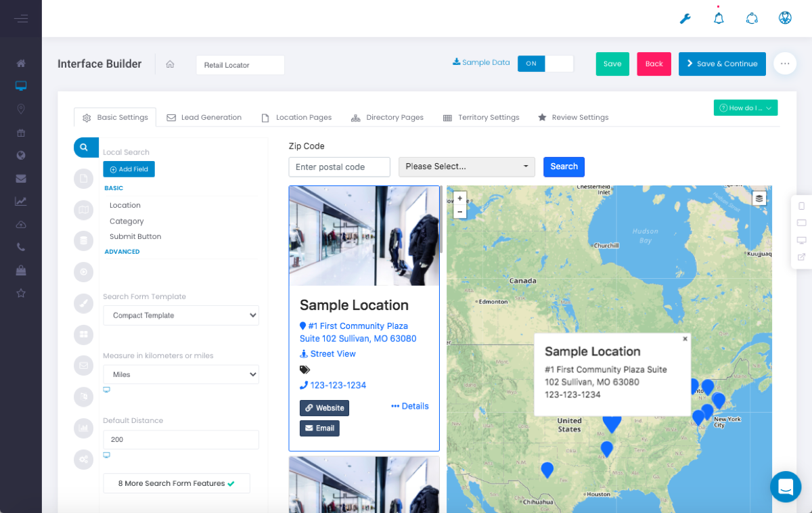Open the wrench tool icon in header
Image resolution: width=812 pixels, height=513 pixels.
pyautogui.click(x=685, y=18)
